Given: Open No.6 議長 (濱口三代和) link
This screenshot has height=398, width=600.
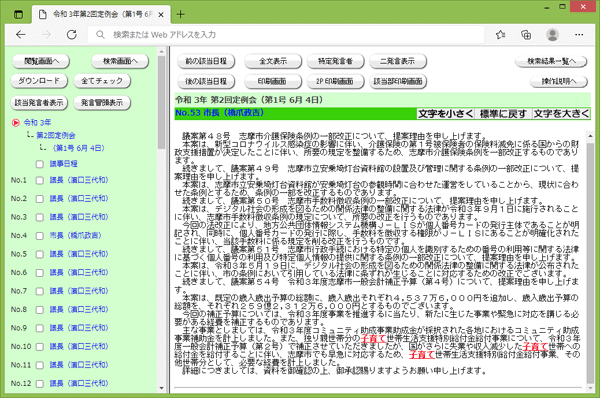Looking at the screenshot, I should (79, 272).
